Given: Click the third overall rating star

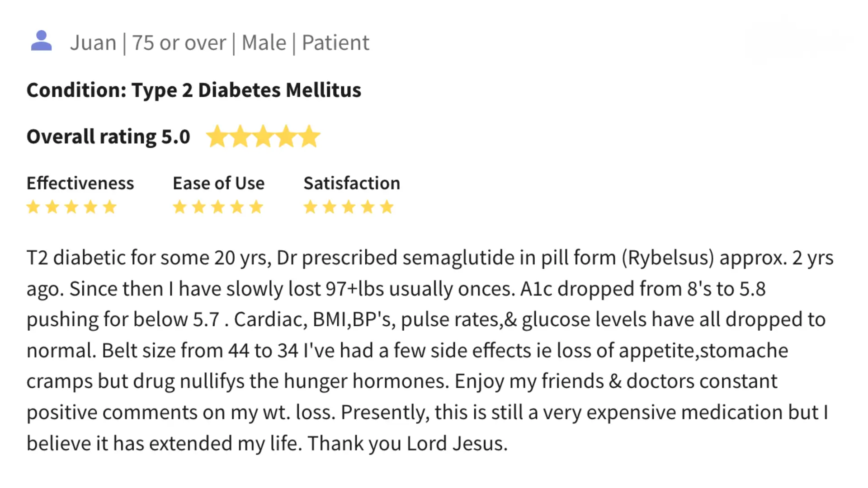Looking at the screenshot, I should tap(263, 136).
